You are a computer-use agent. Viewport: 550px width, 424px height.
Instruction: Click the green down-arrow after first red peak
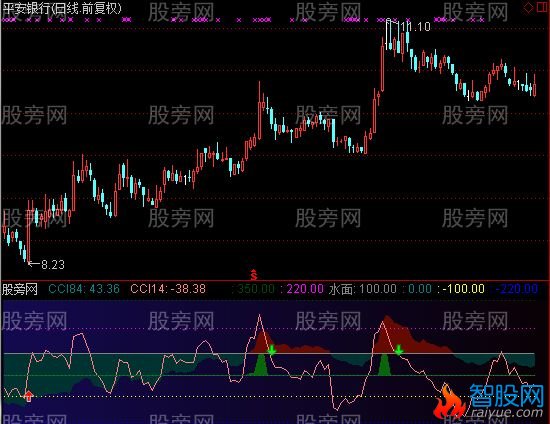click(271, 350)
